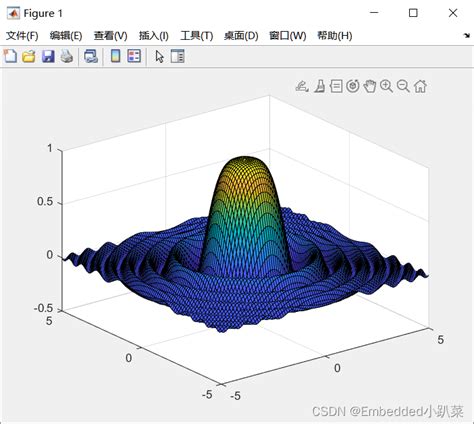Select the Zoom In magnifier
Screen dimensions: 474x424
click(386, 86)
